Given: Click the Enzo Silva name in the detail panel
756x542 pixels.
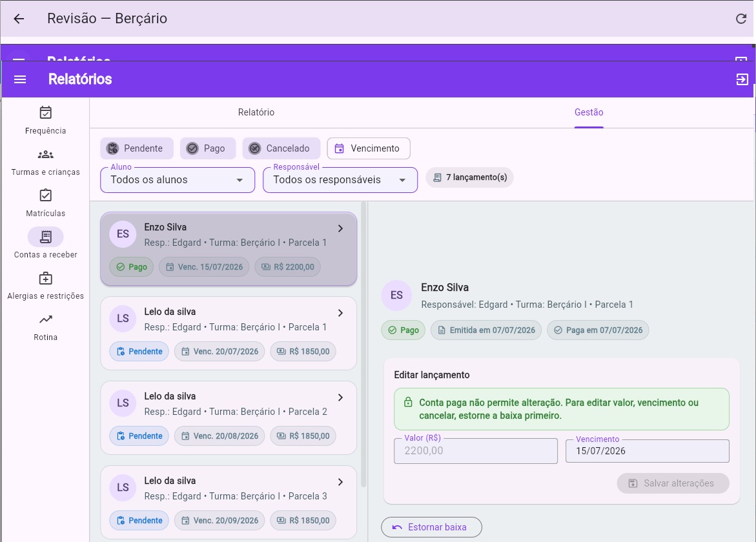Looking at the screenshot, I should click(445, 288).
